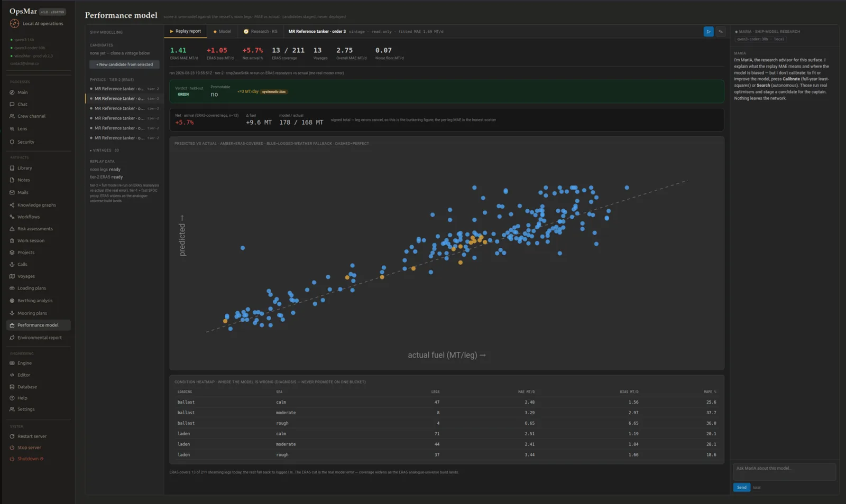Click the pencil edit icon beside play
The width and height of the screenshot is (846, 504).
[720, 32]
